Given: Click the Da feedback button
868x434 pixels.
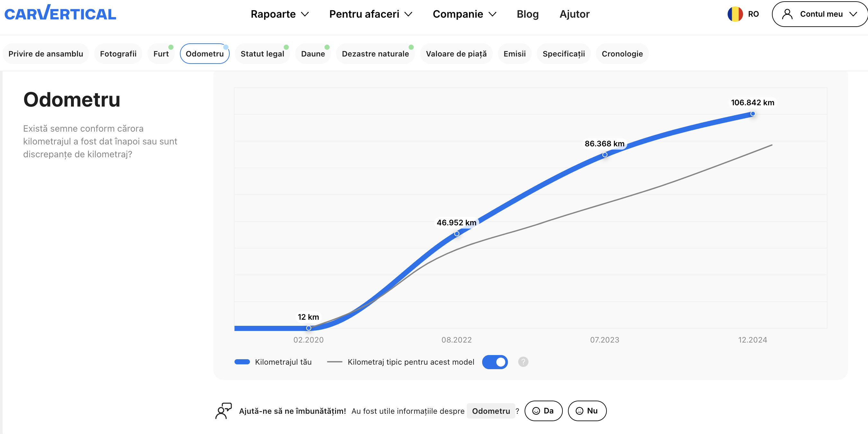Looking at the screenshot, I should (x=544, y=411).
